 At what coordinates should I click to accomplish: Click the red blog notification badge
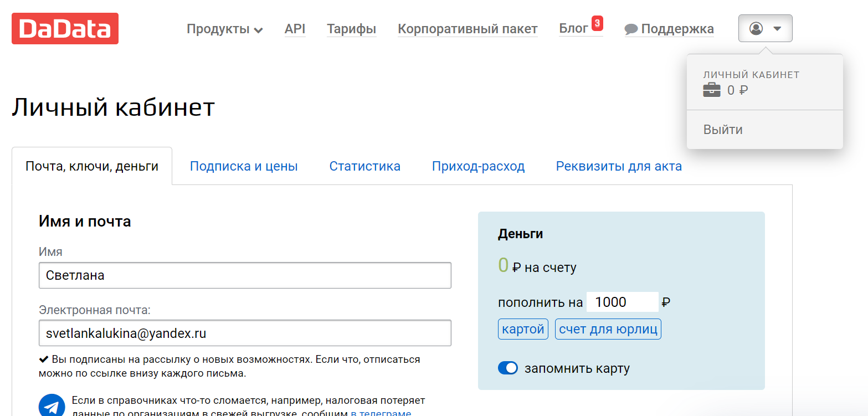(x=597, y=23)
